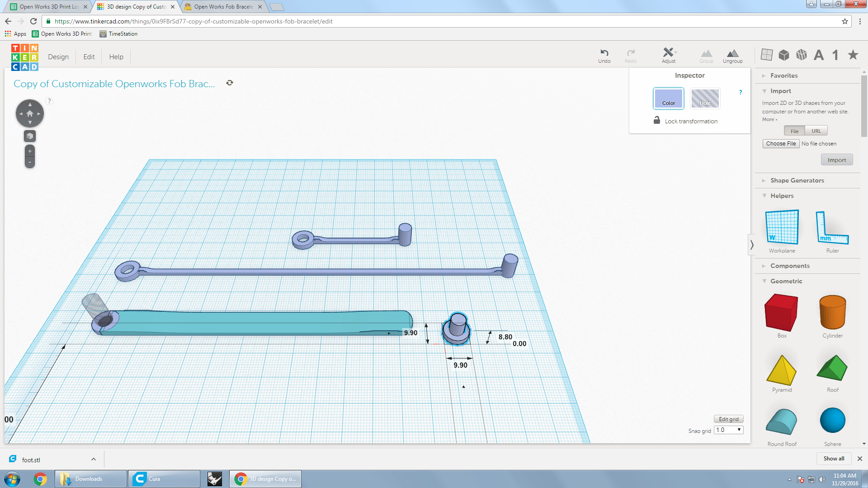Collapse the Import section

(780, 91)
